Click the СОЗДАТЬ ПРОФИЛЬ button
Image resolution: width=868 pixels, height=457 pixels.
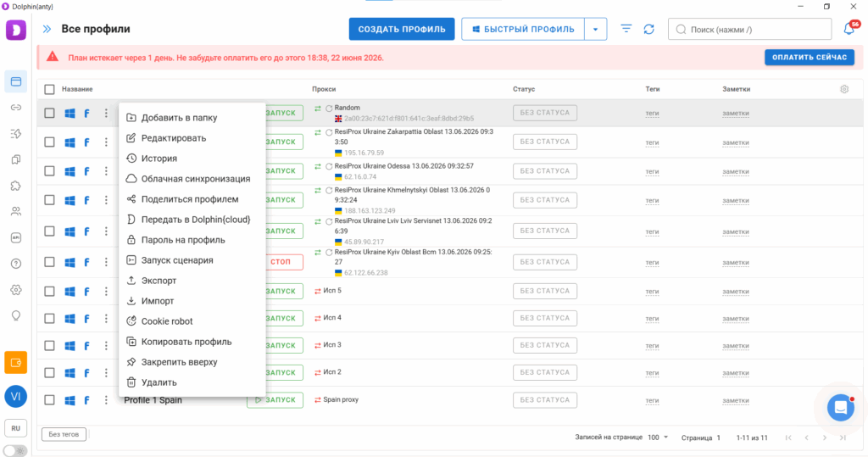(401, 30)
